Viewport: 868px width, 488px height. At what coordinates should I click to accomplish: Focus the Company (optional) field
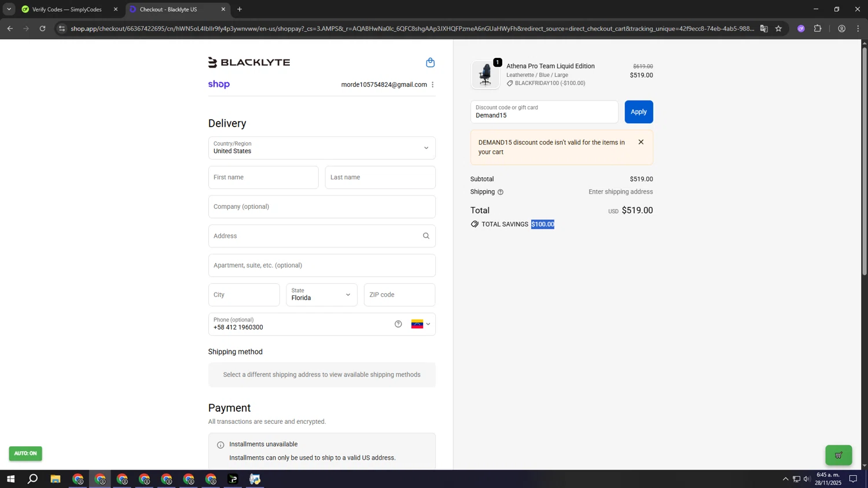click(322, 207)
